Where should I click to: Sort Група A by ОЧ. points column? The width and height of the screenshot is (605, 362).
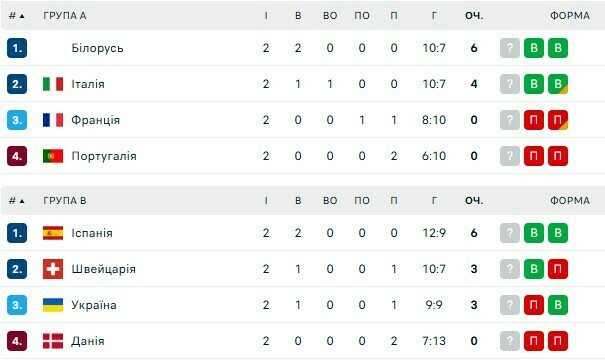point(474,16)
